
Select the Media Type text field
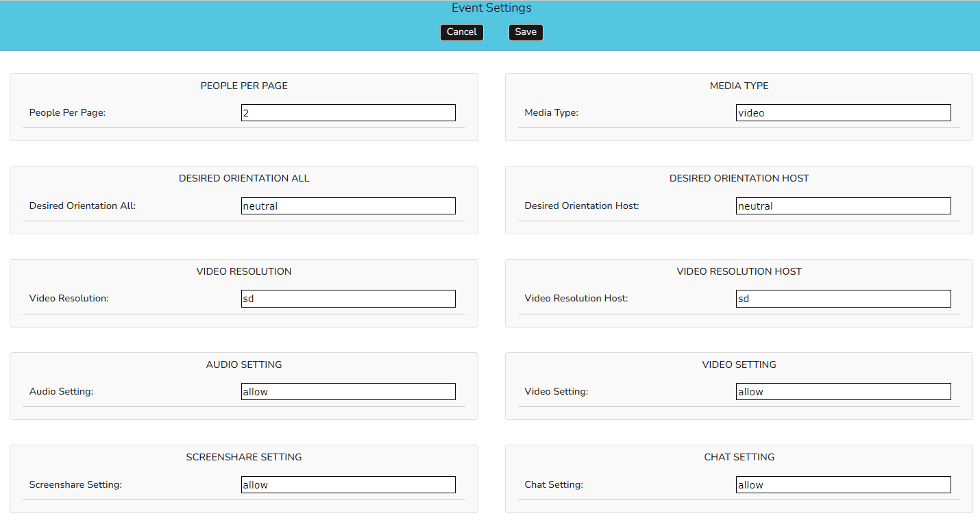coord(843,112)
